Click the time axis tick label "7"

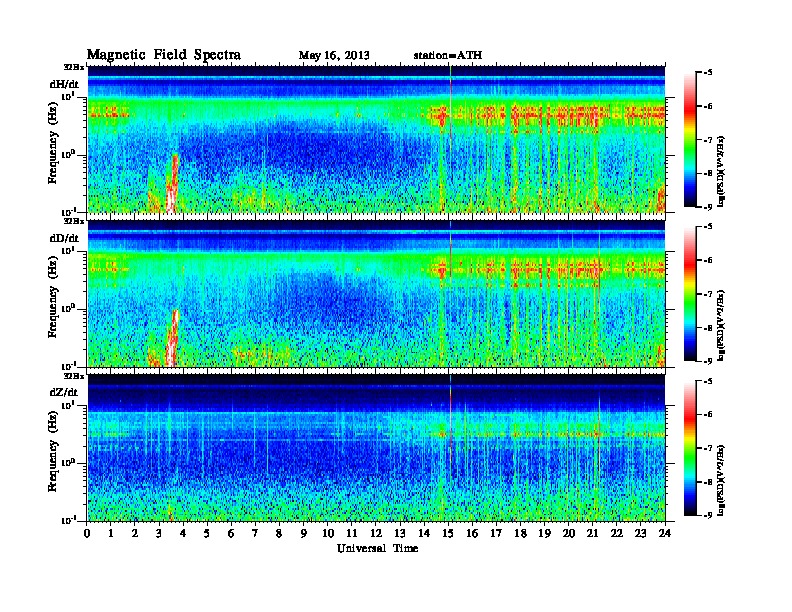[x=256, y=534]
